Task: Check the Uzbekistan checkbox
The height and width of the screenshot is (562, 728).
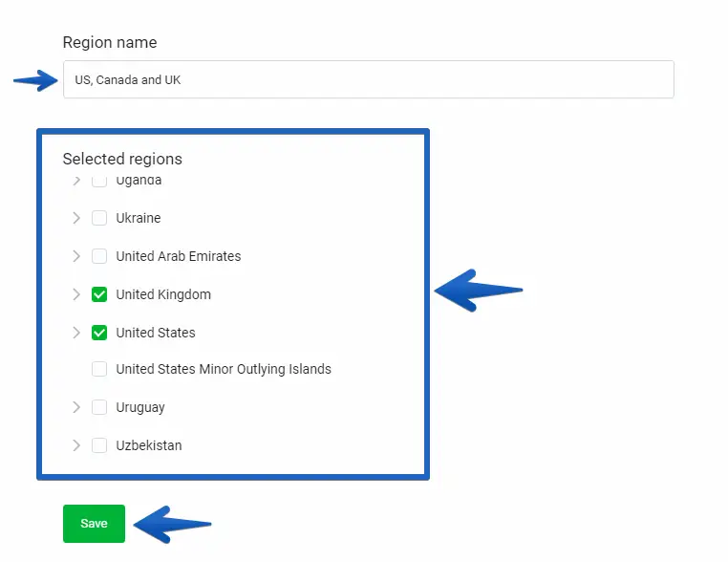Action: point(99,445)
